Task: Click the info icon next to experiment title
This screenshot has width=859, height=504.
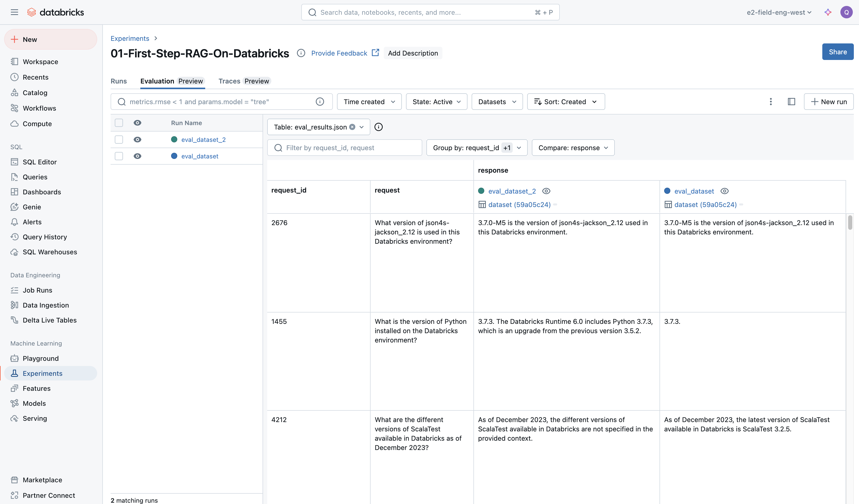Action: (301, 53)
